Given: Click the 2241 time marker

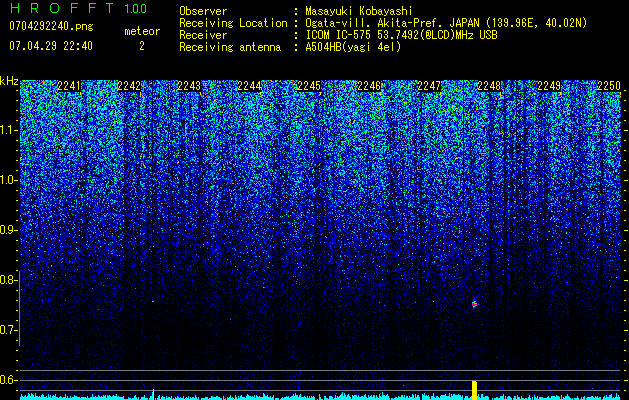Looking at the screenshot, I should pyautogui.click(x=69, y=86).
